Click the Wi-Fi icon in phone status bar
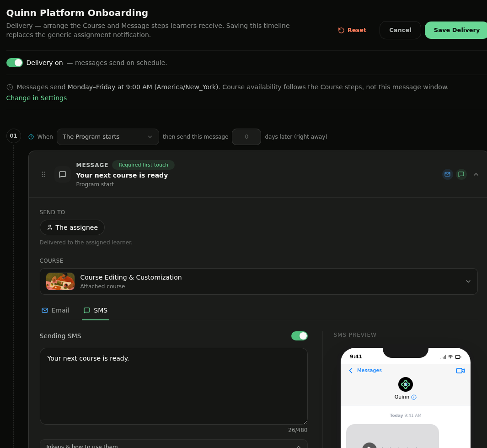This screenshot has width=487, height=448. [x=450, y=357]
